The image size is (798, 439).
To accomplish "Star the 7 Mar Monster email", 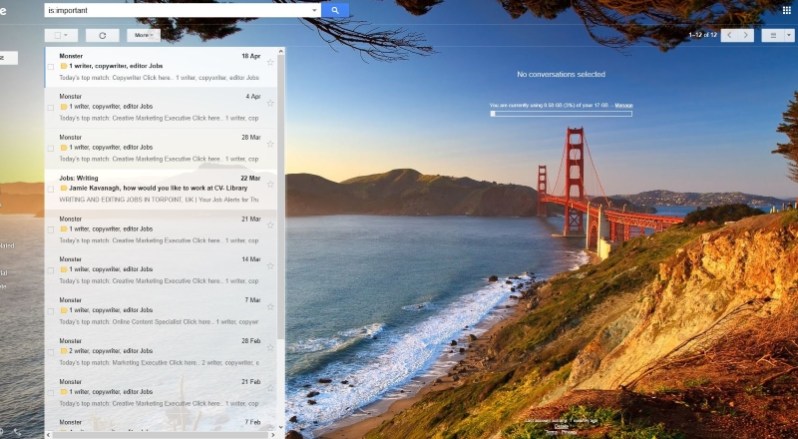I will 270,306.
